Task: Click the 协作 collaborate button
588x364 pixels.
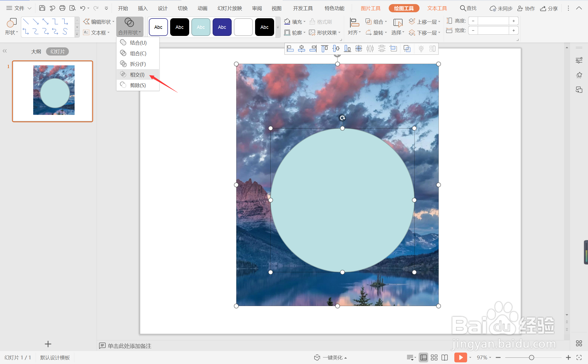Action: tap(526, 8)
